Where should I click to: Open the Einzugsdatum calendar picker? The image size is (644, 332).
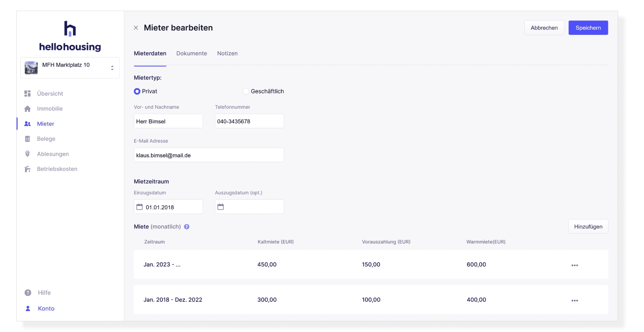pyautogui.click(x=140, y=207)
